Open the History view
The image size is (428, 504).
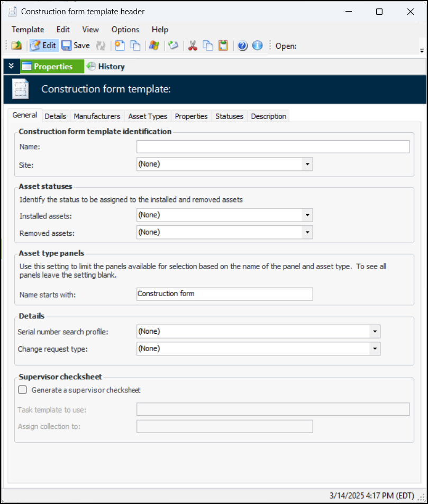(106, 66)
